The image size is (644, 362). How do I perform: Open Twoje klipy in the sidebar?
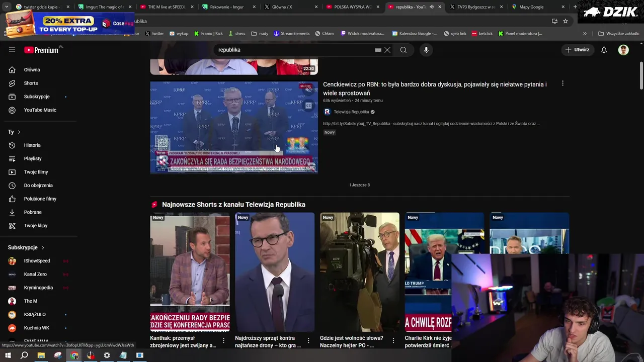pos(36,226)
